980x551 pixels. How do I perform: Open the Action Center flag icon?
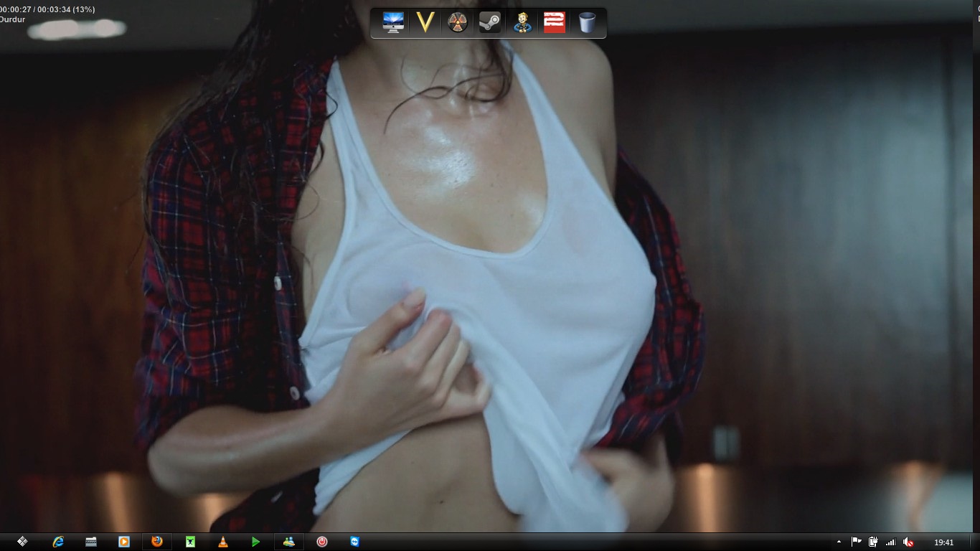pos(856,542)
